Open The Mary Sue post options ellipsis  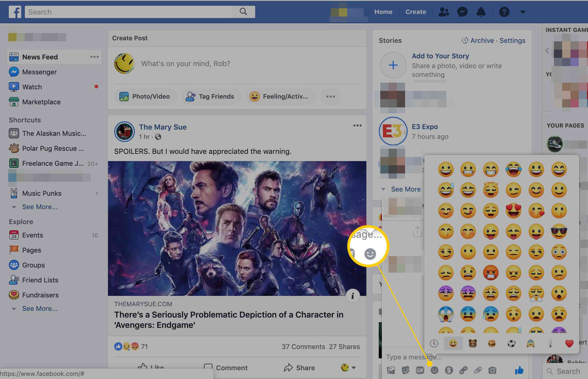tap(357, 125)
